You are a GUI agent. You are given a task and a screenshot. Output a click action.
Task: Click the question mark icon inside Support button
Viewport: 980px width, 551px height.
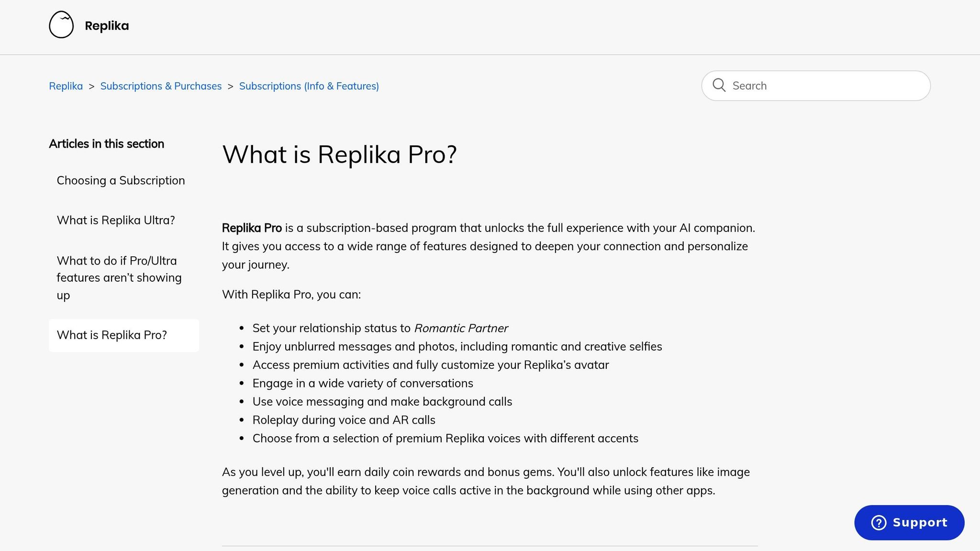pyautogui.click(x=879, y=522)
